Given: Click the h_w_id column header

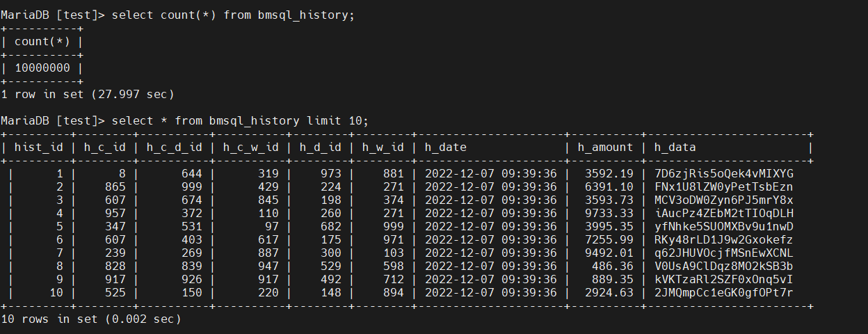Looking at the screenshot, I should click(383, 148).
